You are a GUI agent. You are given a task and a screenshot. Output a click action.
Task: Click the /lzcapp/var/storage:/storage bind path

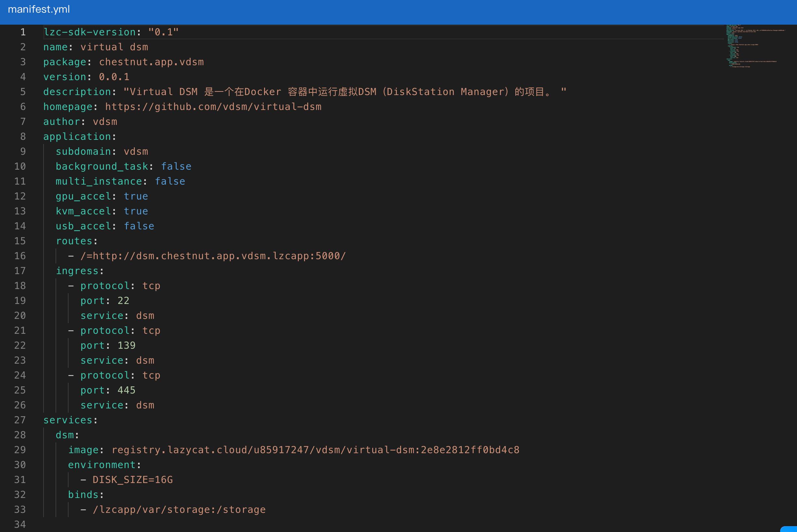pyautogui.click(x=179, y=510)
